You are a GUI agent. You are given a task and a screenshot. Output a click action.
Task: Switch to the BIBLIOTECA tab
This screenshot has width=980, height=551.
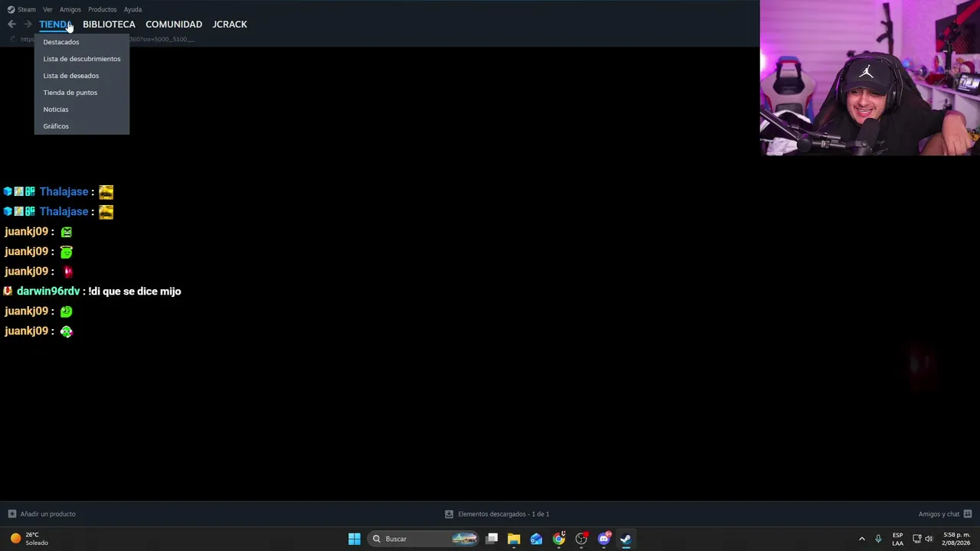coord(109,24)
